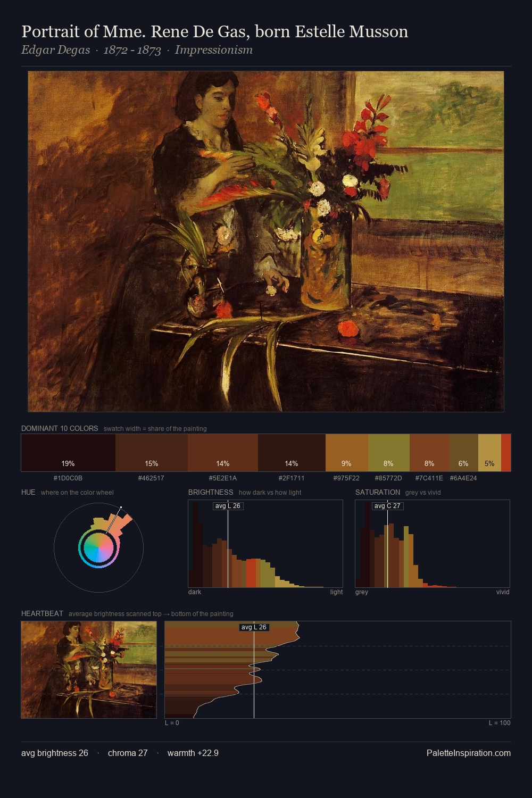
Task: Click the 'vivid' saturation axis label
Action: (x=503, y=592)
